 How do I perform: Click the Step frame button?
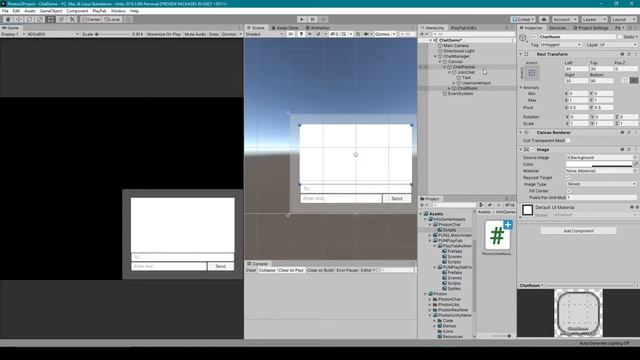(x=323, y=19)
